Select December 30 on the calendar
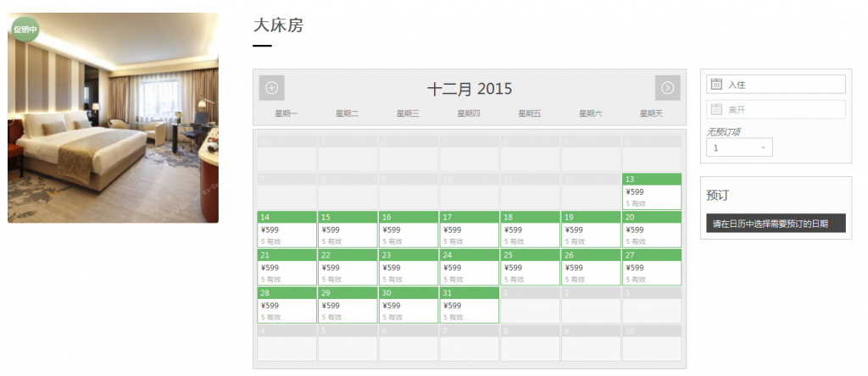The width and height of the screenshot is (868, 376). [409, 305]
